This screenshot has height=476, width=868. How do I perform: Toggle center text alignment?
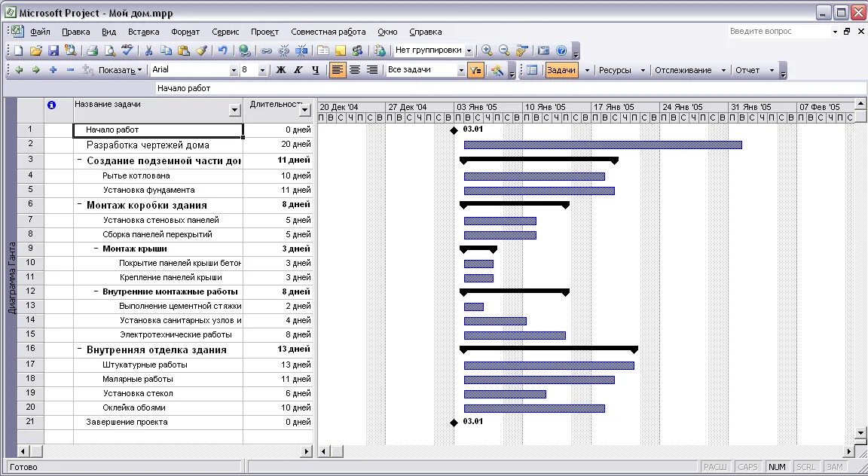click(x=355, y=70)
